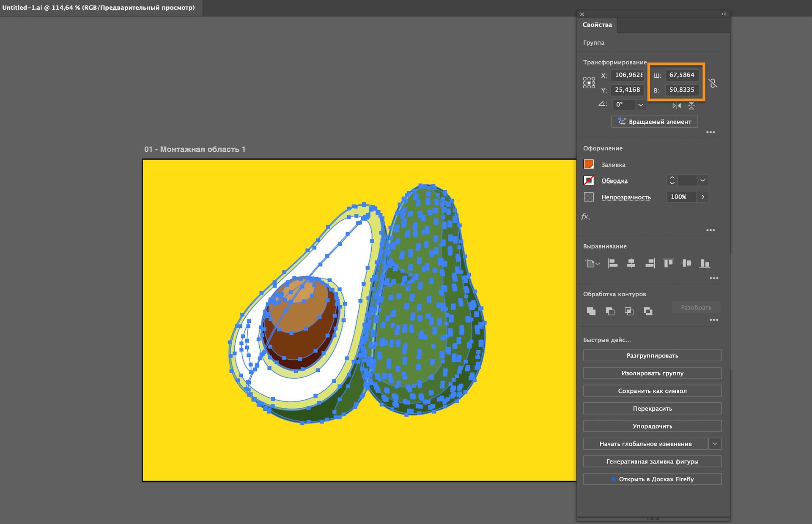Image resolution: width=812 pixels, height=524 pixels.
Task: Click the rotation angle value field
Action: click(624, 105)
